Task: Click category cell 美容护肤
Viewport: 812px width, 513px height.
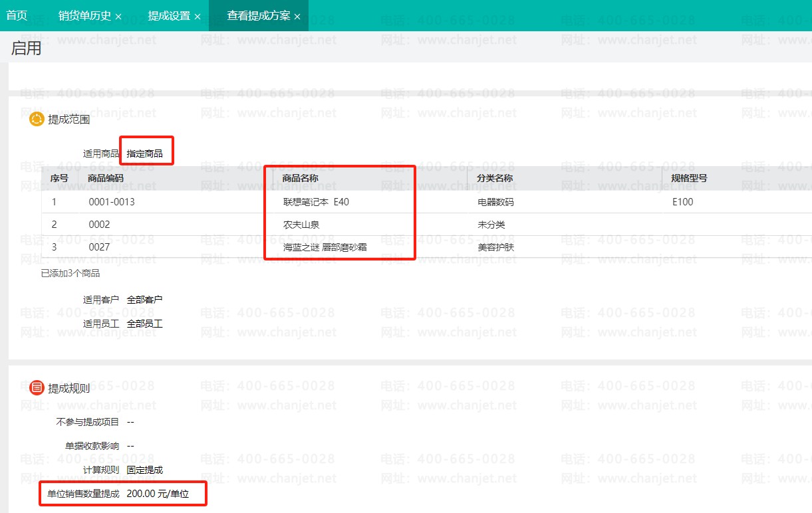Action: pos(495,247)
